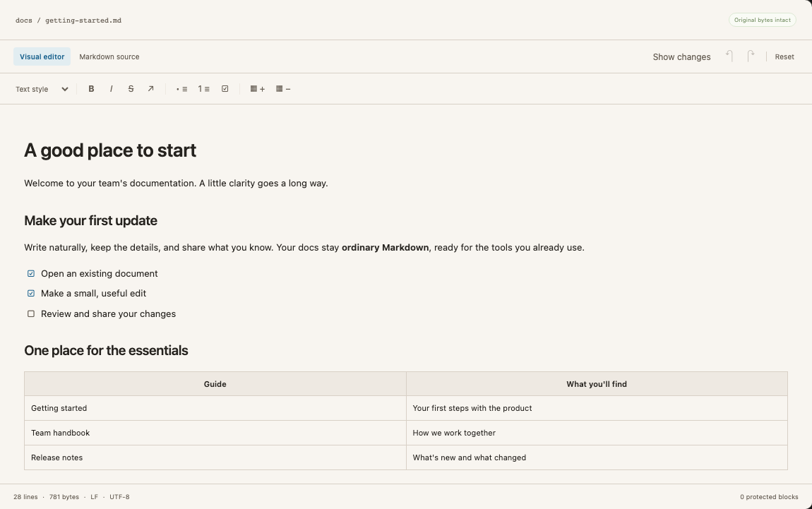Screen dimensions: 812x509
Task: Add a table row with the plus icon
Action: coord(258,89)
